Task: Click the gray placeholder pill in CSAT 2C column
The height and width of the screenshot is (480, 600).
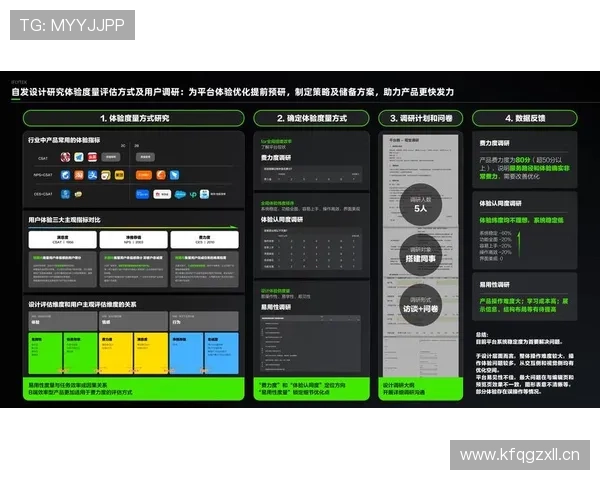Action: [111, 157]
